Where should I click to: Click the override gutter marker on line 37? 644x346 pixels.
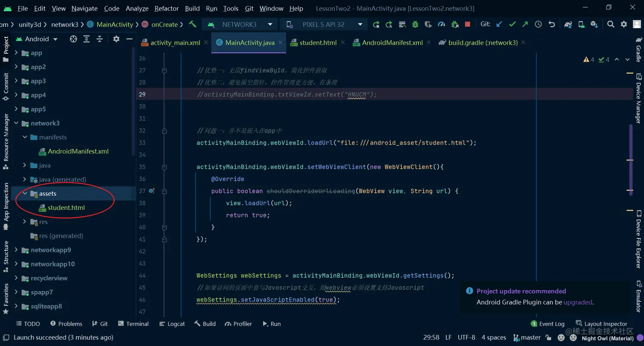[x=151, y=191]
